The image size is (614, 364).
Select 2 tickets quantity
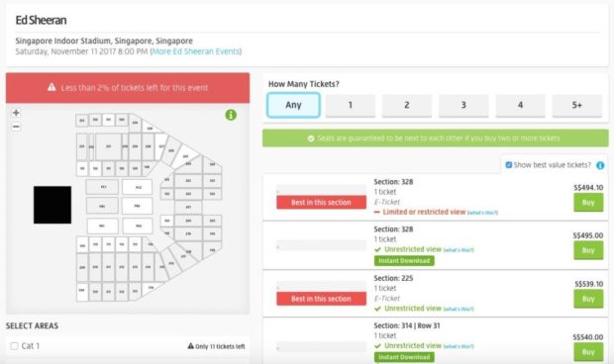407,105
